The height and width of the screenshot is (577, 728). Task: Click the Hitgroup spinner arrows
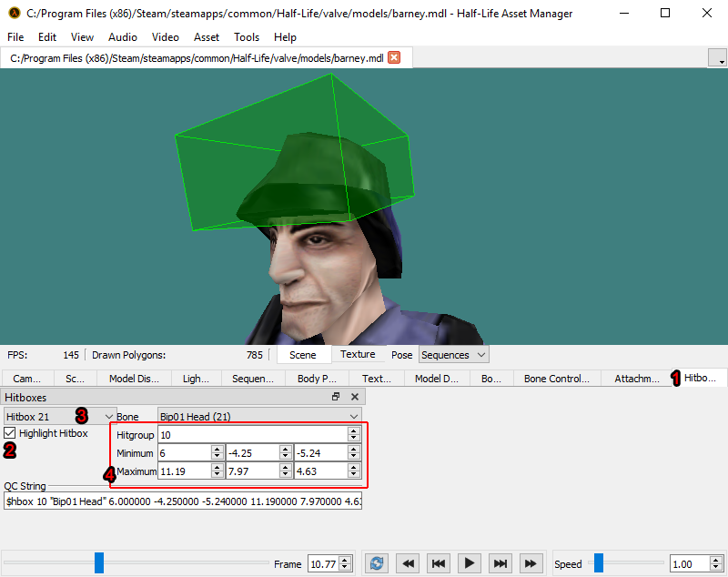coord(354,434)
